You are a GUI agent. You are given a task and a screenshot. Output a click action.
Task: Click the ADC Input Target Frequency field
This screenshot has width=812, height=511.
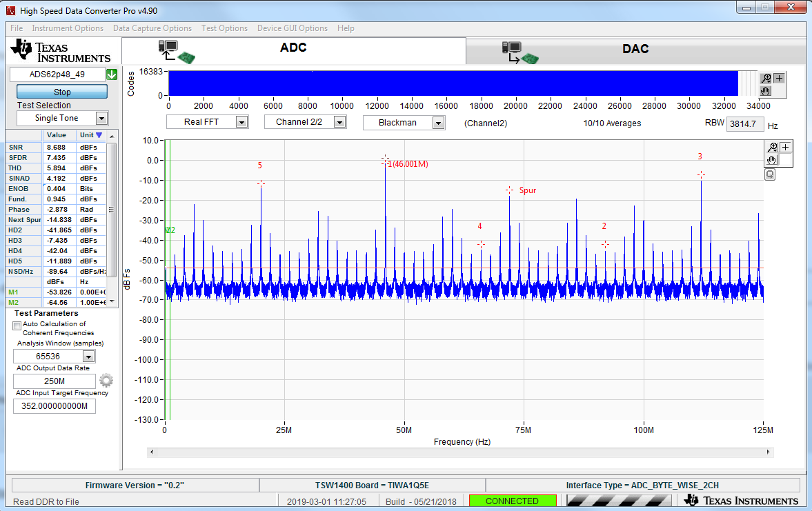55,406
